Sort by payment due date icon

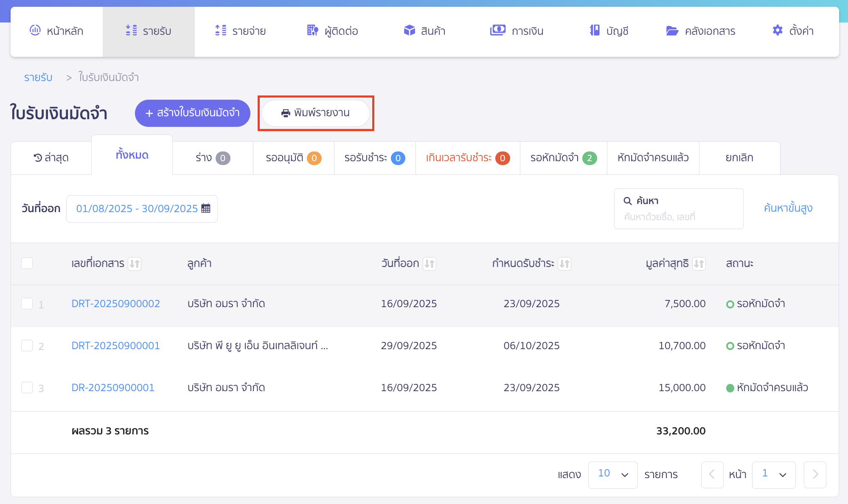pyautogui.click(x=564, y=264)
